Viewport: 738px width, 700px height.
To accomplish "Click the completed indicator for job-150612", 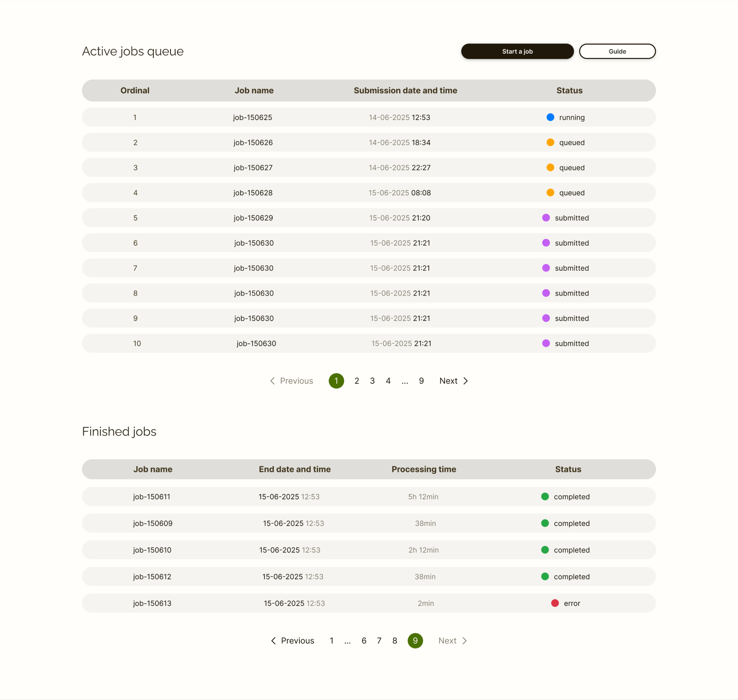I will tap(545, 576).
